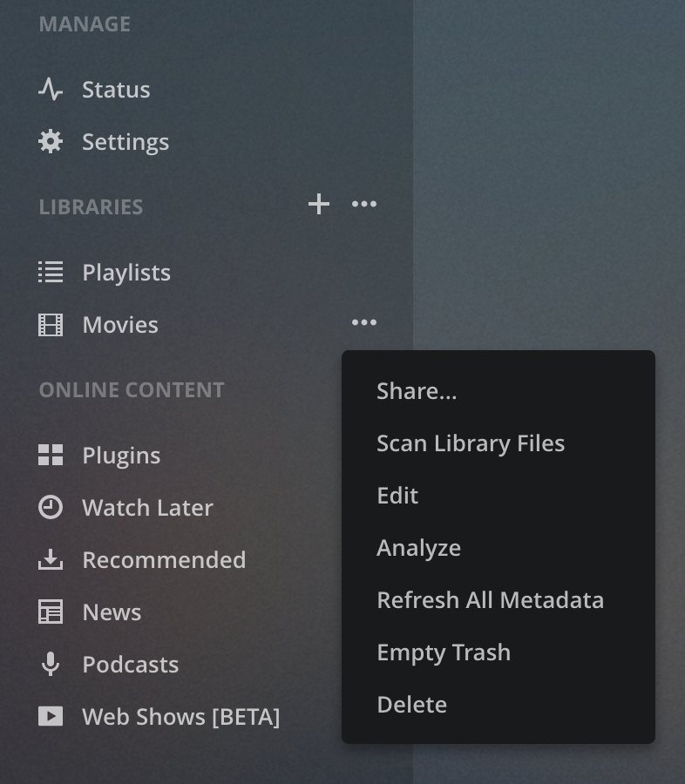The image size is (685, 784).
Task: Select Scan Library Files
Action: (471, 443)
